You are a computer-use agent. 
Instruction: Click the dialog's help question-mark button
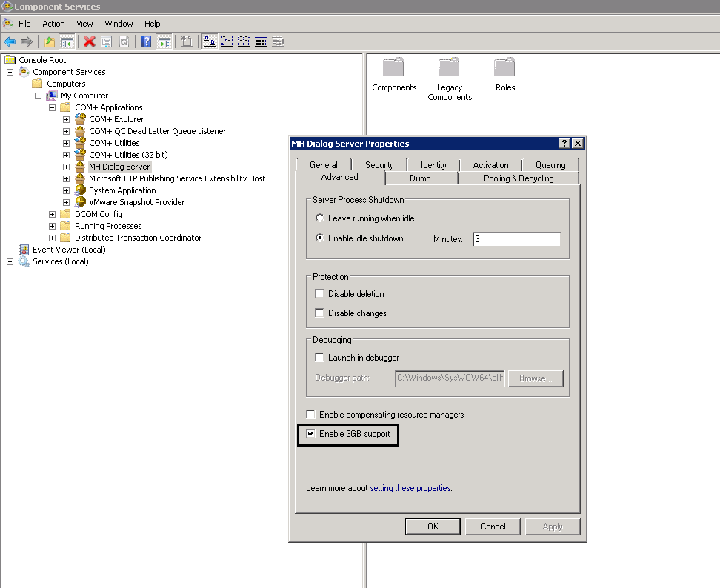pyautogui.click(x=564, y=144)
